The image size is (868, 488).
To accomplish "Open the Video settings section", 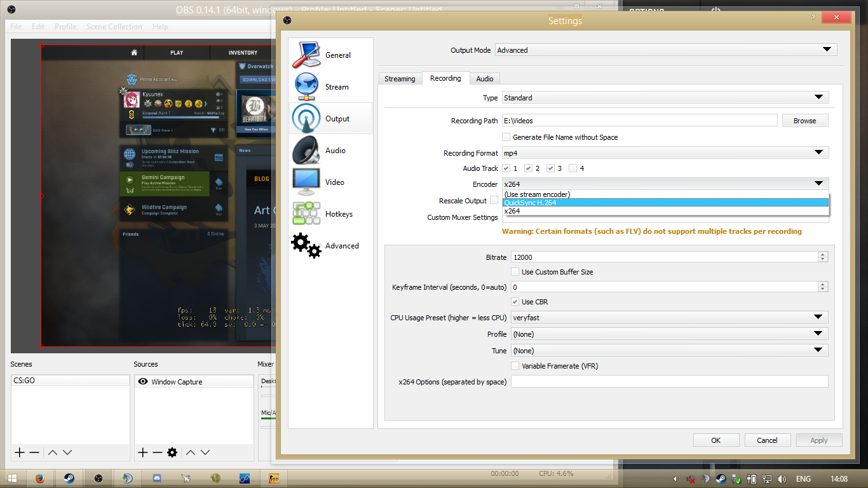I will point(330,182).
